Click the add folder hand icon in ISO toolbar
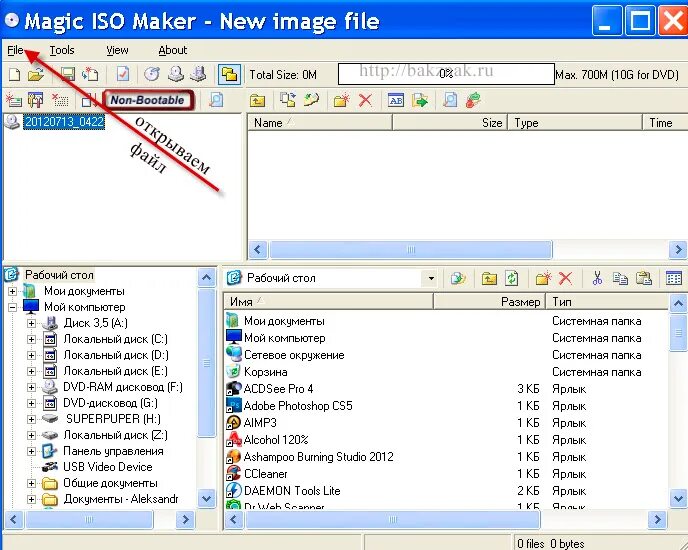Viewport: 688px width, 550px height. click(x=311, y=100)
